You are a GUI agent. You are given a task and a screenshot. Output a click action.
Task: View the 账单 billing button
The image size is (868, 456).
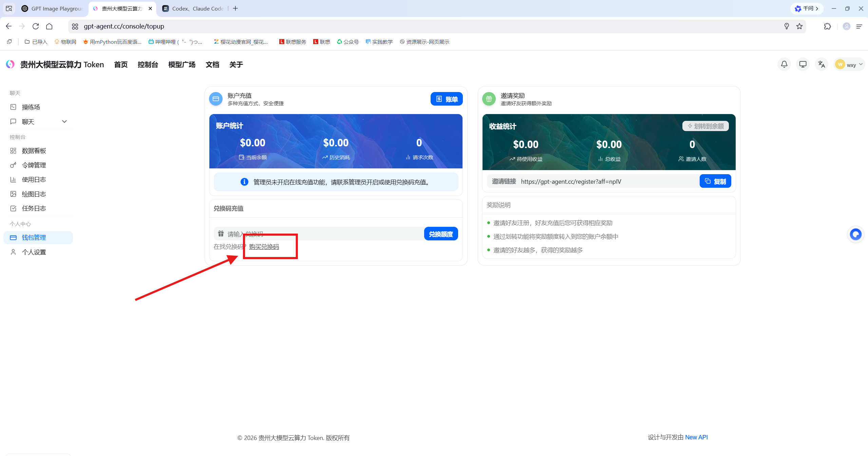tap(446, 99)
